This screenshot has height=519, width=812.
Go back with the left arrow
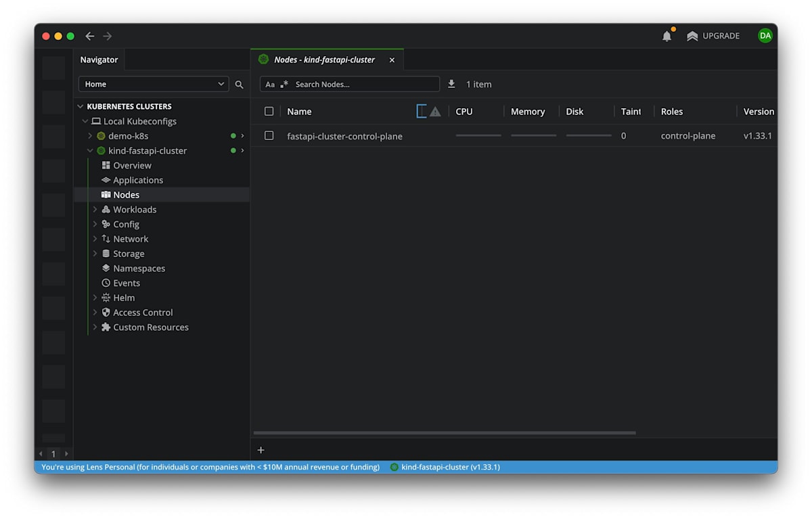click(x=90, y=36)
